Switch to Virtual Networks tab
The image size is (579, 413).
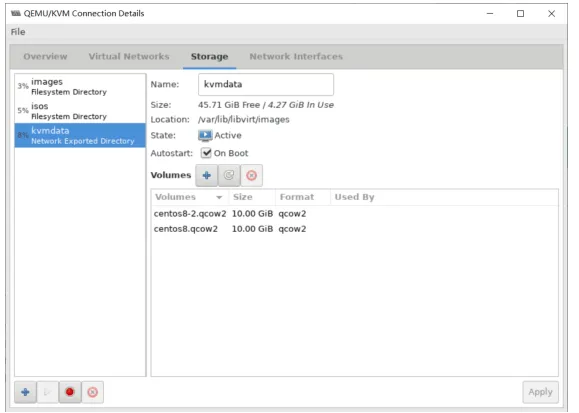tap(129, 57)
